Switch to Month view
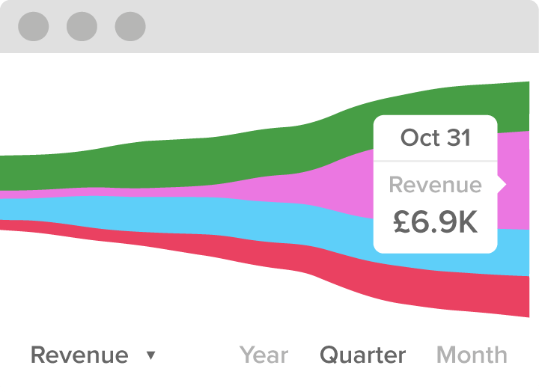The height and width of the screenshot is (392, 539). 472,355
